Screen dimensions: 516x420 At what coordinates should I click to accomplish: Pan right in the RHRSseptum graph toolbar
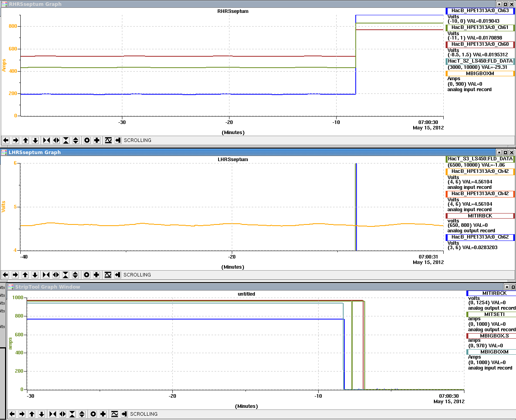(x=16, y=140)
